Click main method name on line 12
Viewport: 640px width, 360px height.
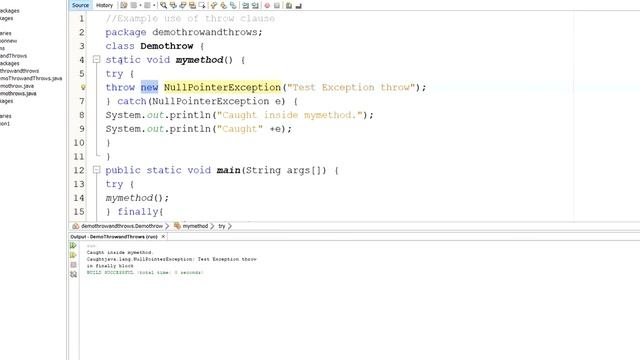(228, 170)
